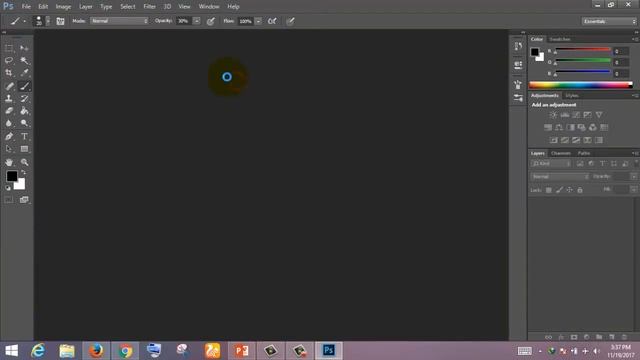The image size is (640, 360).
Task: Click the red R color slider
Action: click(x=583, y=50)
